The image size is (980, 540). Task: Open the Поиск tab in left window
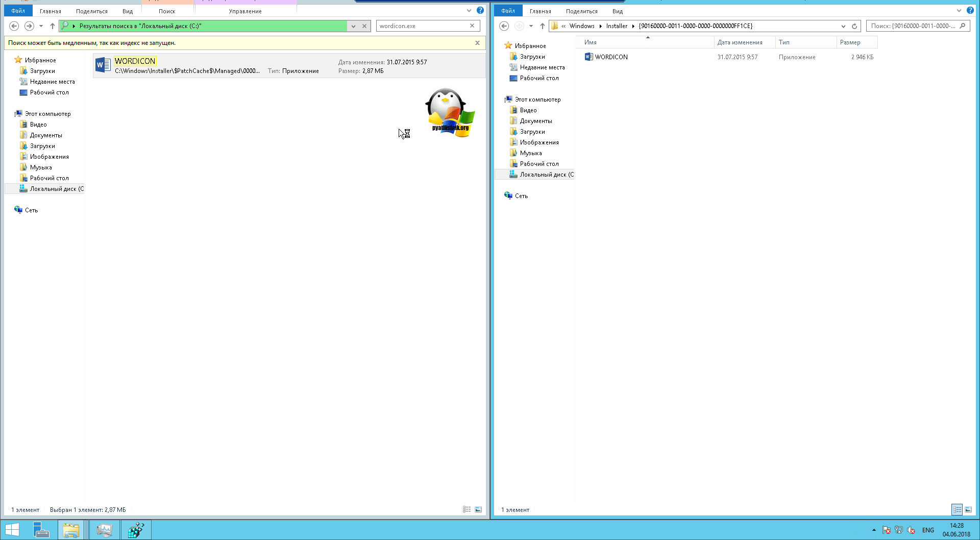167,11
